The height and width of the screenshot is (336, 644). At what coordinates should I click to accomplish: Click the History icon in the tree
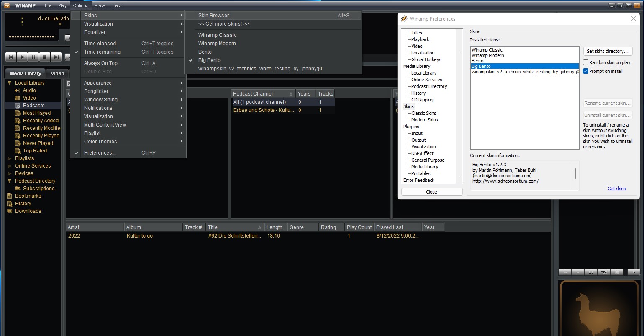pyautogui.click(x=10, y=204)
